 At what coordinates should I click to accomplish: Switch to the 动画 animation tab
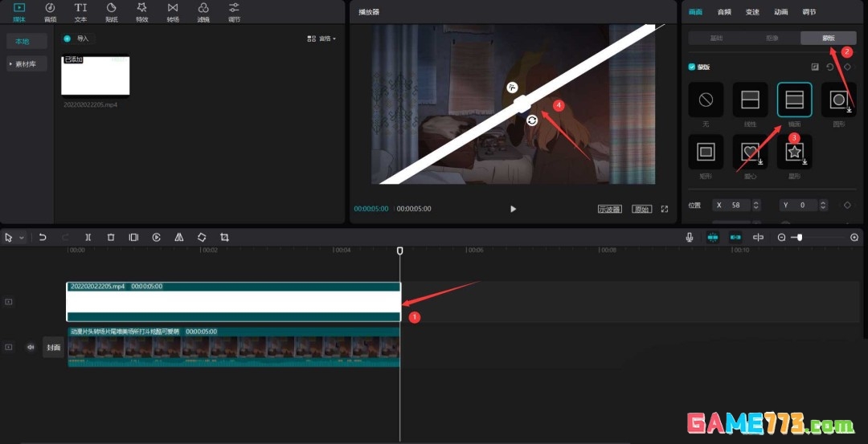click(781, 12)
